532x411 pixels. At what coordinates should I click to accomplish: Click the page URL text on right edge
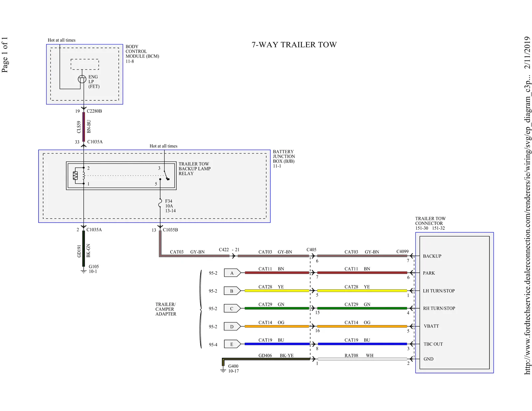click(527, 224)
